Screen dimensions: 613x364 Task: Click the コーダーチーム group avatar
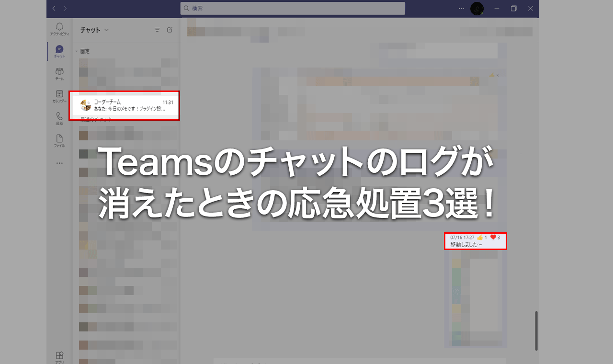click(86, 105)
